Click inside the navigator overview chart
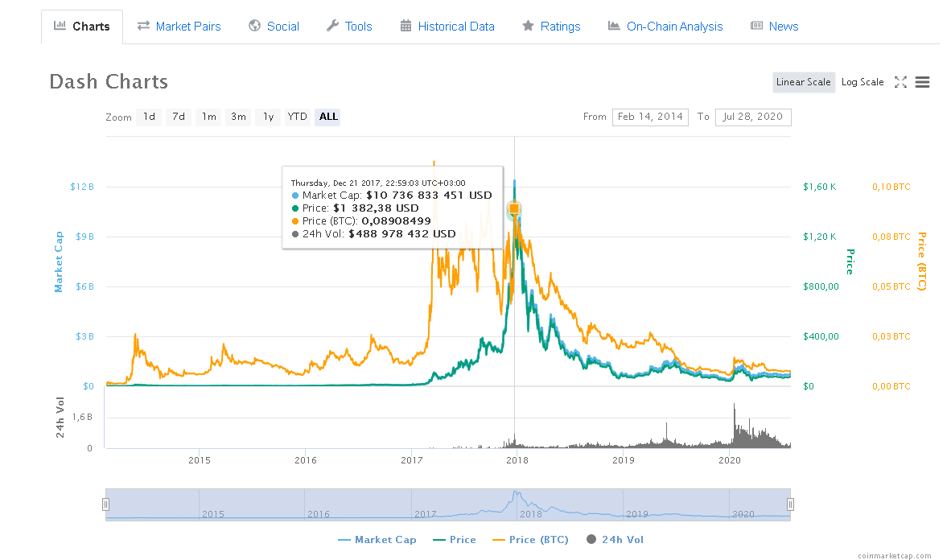 (447, 504)
